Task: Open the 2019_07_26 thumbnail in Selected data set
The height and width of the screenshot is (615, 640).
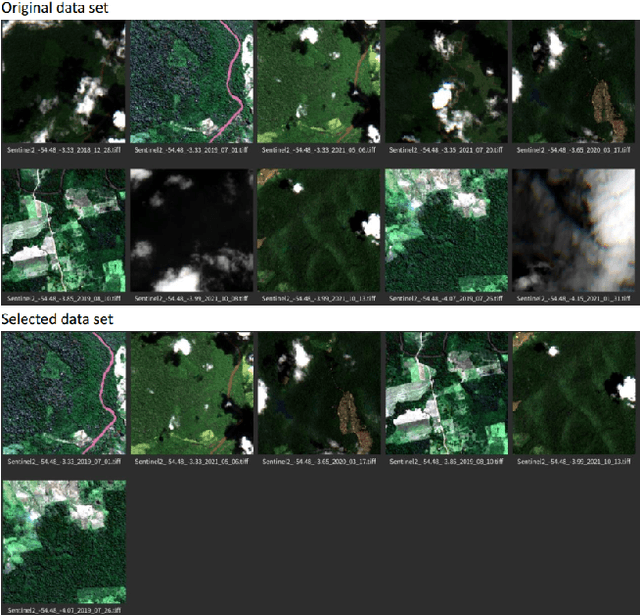Action: pyautogui.click(x=64, y=541)
